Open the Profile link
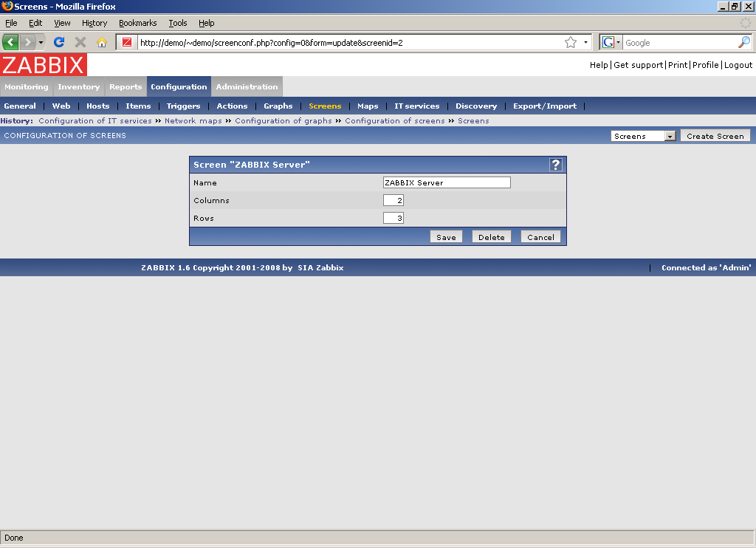 coord(706,65)
